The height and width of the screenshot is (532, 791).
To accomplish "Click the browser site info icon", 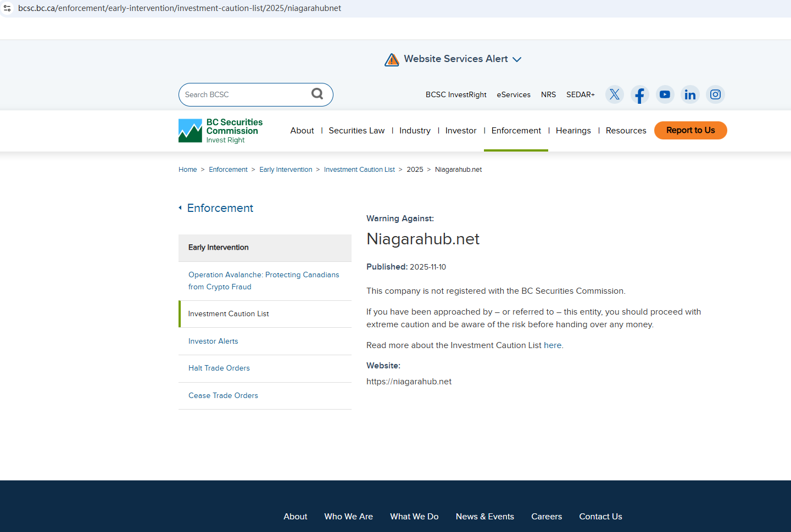I will pyautogui.click(x=8, y=8).
